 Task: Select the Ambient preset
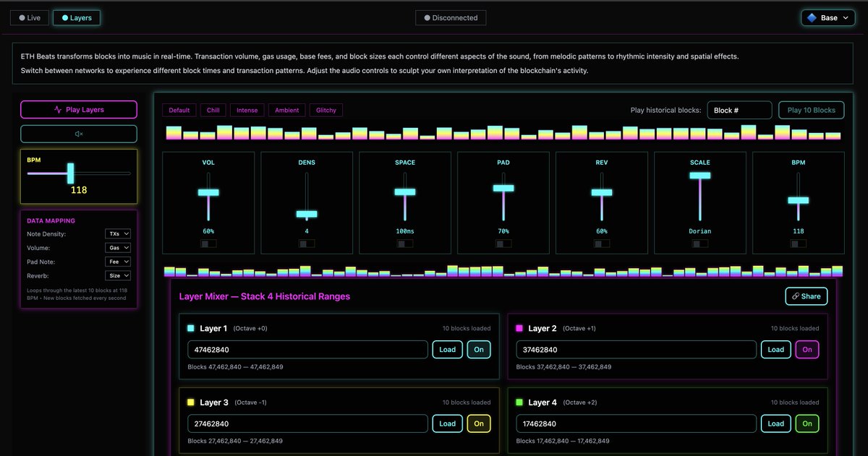pyautogui.click(x=286, y=110)
